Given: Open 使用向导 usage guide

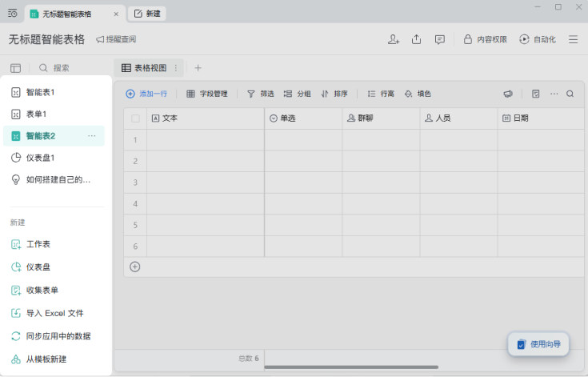Looking at the screenshot, I should 538,344.
